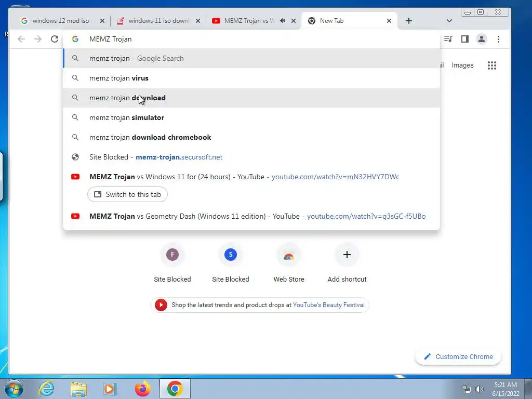Click the address bar with 'MEMZ Trojan'
532x399 pixels.
pos(251,39)
